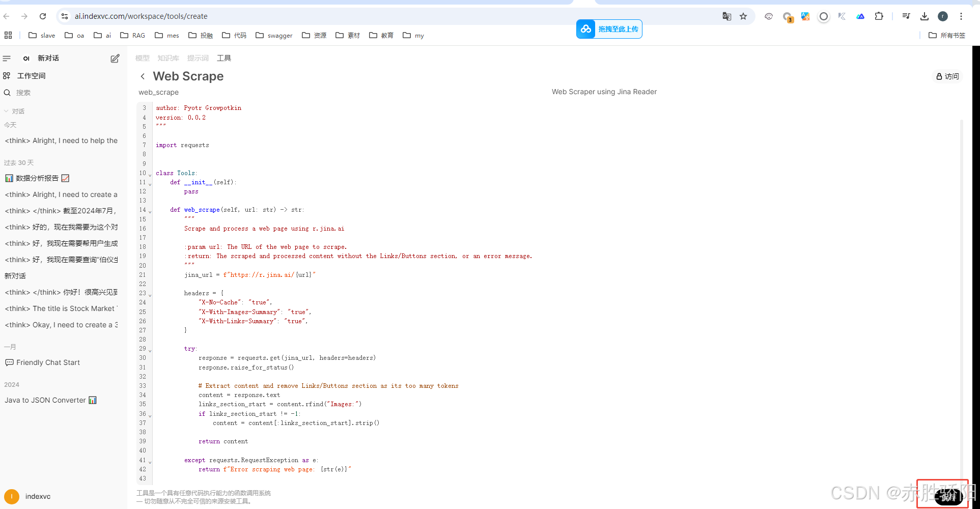Click the back chevron beside Web Scrape

pyautogui.click(x=143, y=76)
